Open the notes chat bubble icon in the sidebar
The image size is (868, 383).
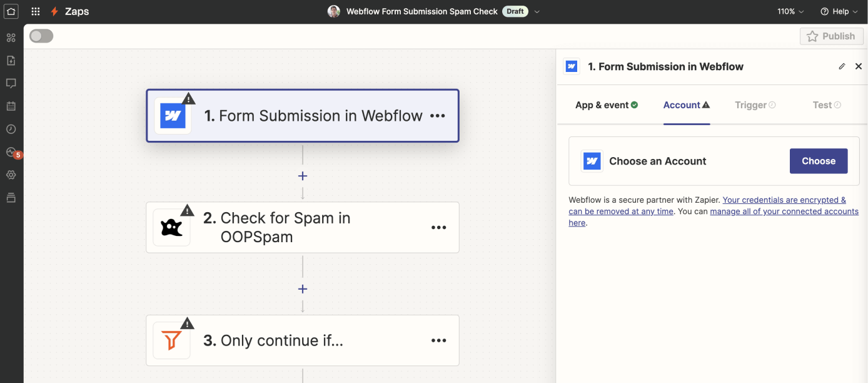tap(11, 83)
